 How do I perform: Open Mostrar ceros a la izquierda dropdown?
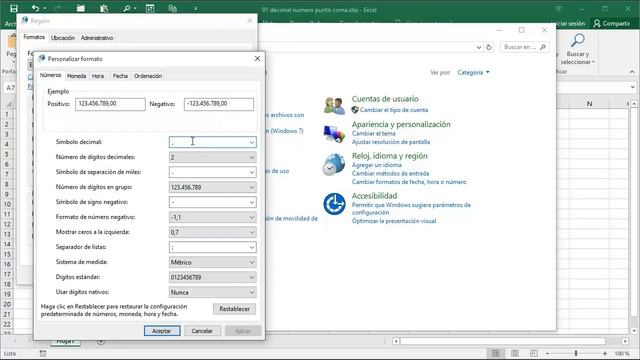(x=252, y=232)
